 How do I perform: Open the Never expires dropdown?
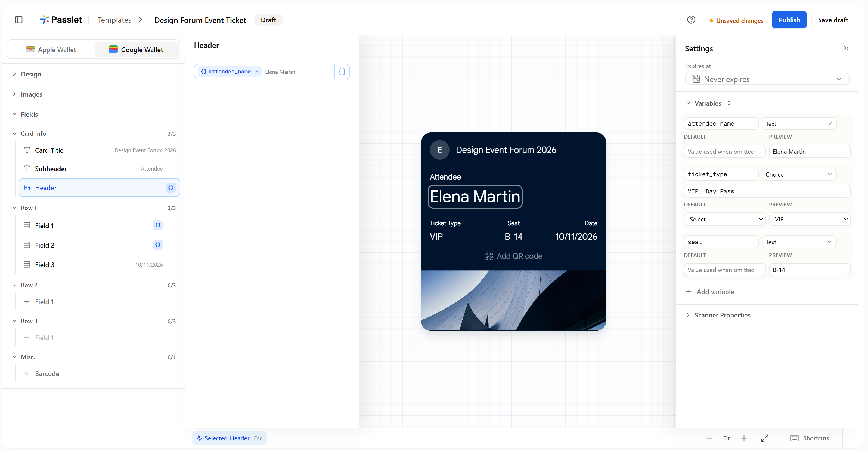[x=767, y=79]
